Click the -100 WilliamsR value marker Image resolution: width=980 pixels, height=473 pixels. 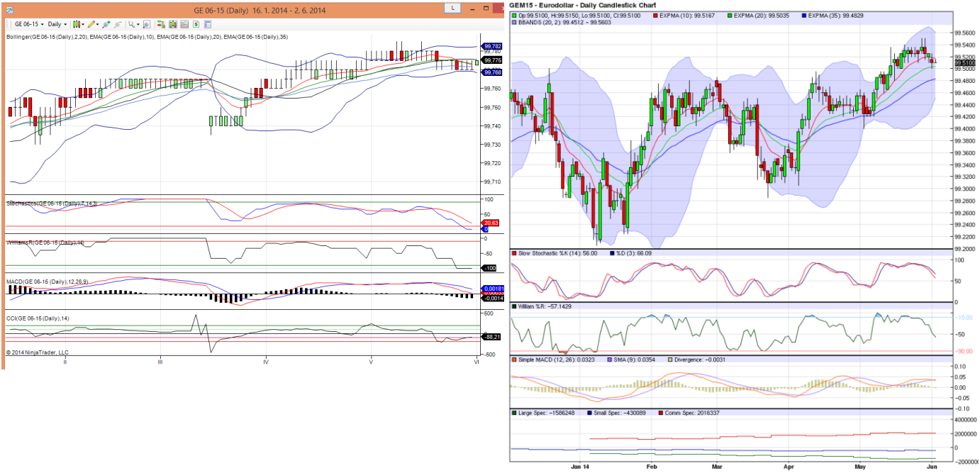tap(489, 268)
